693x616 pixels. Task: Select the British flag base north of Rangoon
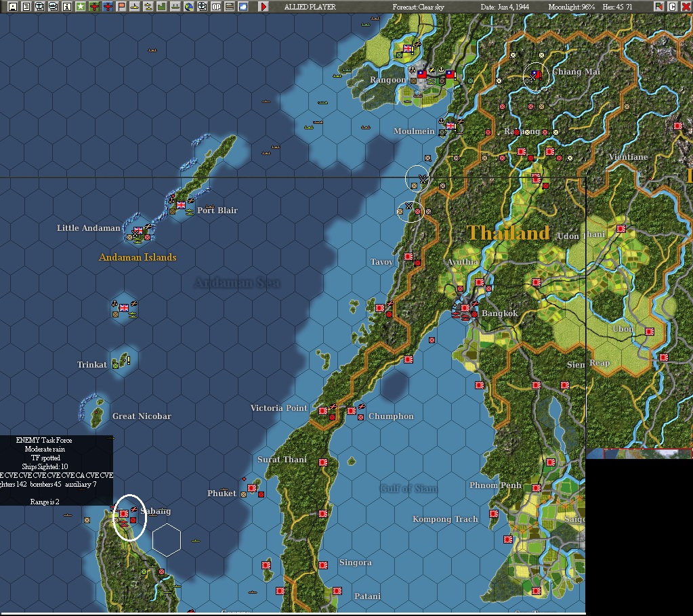(408, 49)
